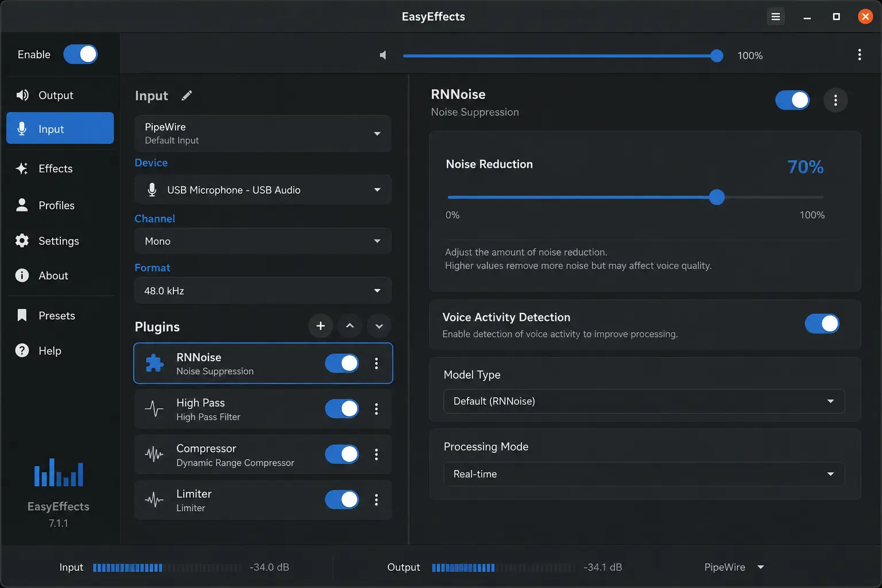The height and width of the screenshot is (588, 882).
Task: Toggle RNNoise switch in plugin list
Action: click(x=342, y=363)
